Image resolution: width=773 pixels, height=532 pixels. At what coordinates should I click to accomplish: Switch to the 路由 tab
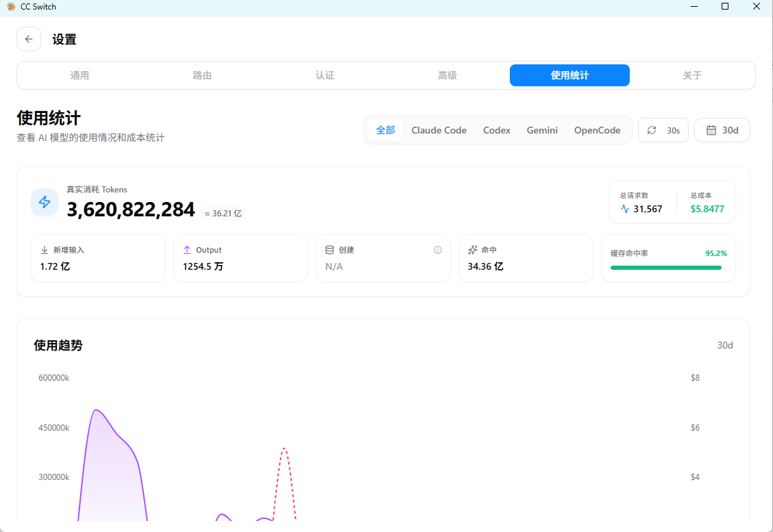(x=202, y=75)
